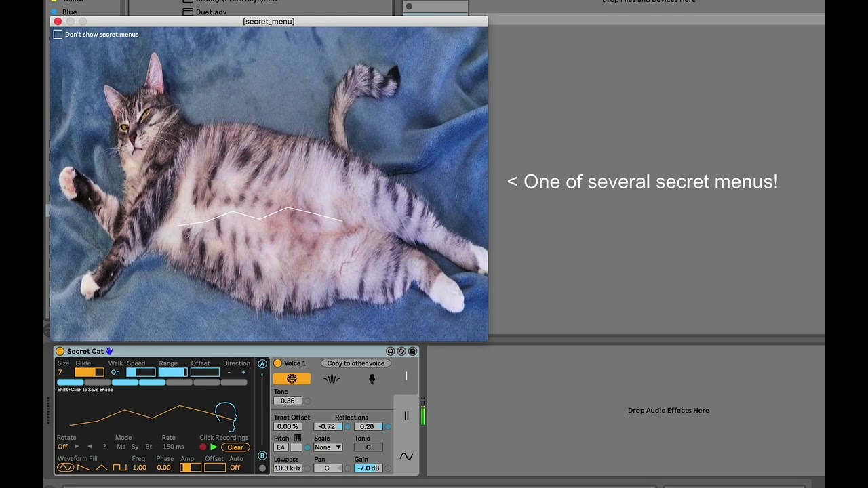Select the last saved shape slot
Screen dimensions: 868x488
click(x=234, y=382)
